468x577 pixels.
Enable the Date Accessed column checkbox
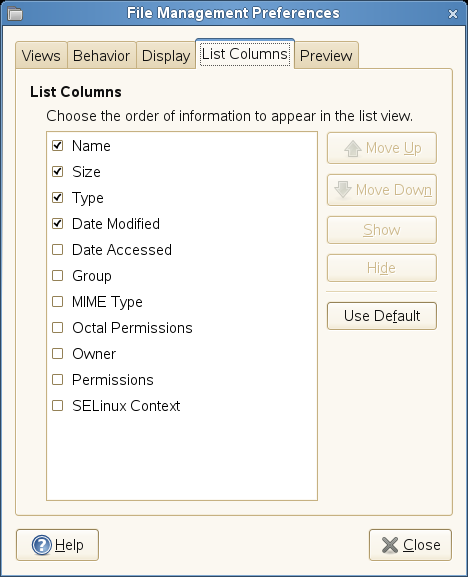57,249
